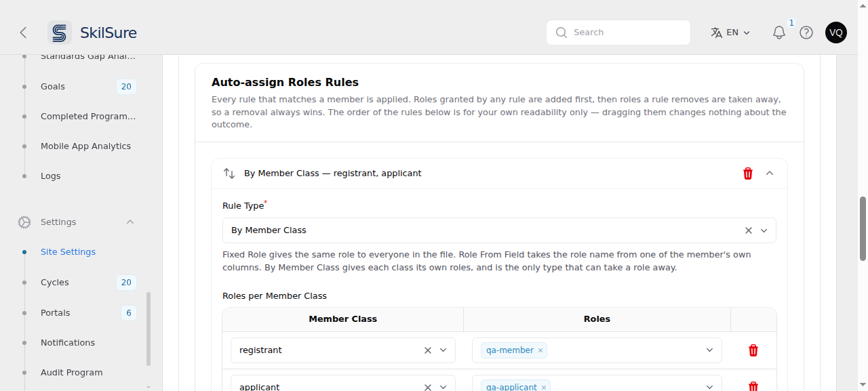Open Site Settings in the sidebar
Screen dimensions: 868x391
pos(68,252)
